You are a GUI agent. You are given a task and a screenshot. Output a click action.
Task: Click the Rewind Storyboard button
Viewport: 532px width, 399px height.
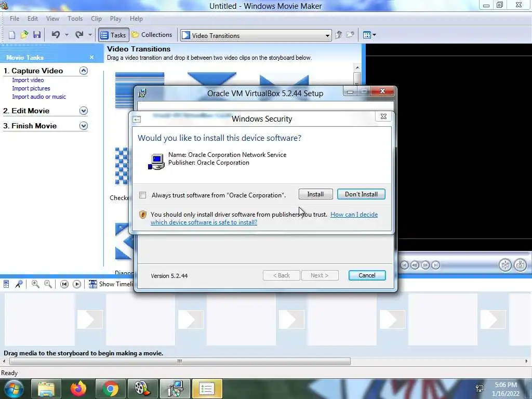click(x=64, y=284)
